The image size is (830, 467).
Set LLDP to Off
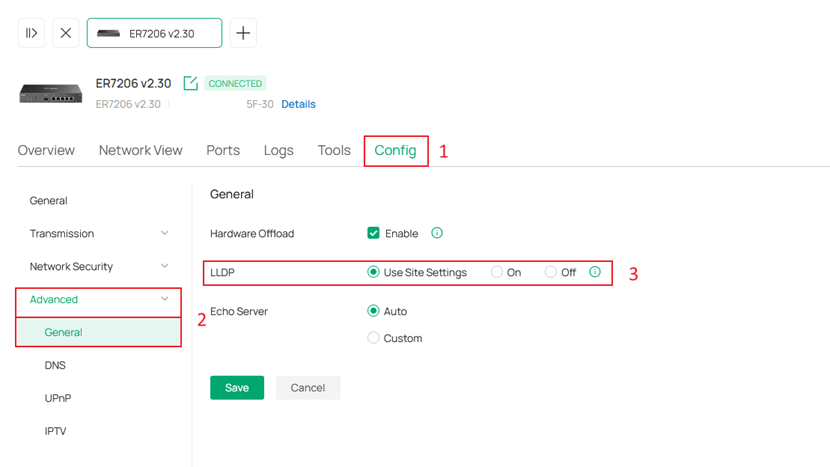[551, 272]
